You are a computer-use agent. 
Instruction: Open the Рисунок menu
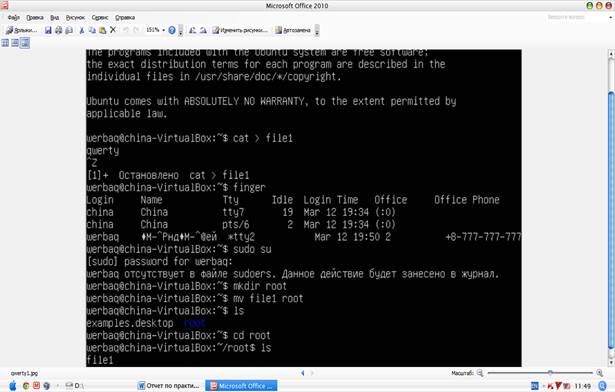[x=75, y=18]
